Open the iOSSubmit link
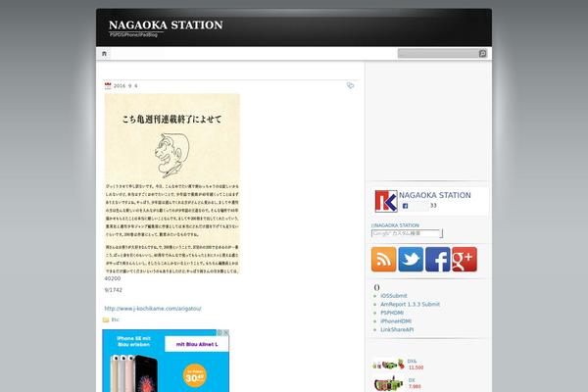 pyautogui.click(x=394, y=296)
